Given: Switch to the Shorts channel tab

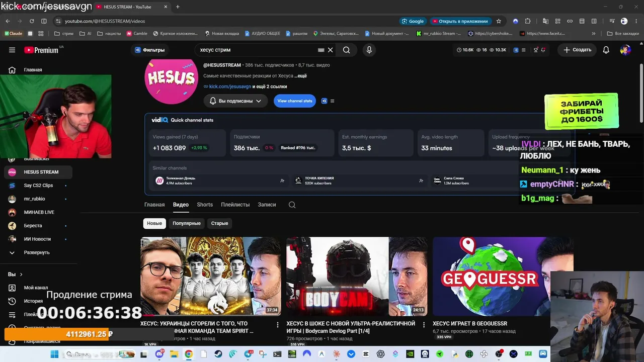Looking at the screenshot, I should (x=205, y=205).
